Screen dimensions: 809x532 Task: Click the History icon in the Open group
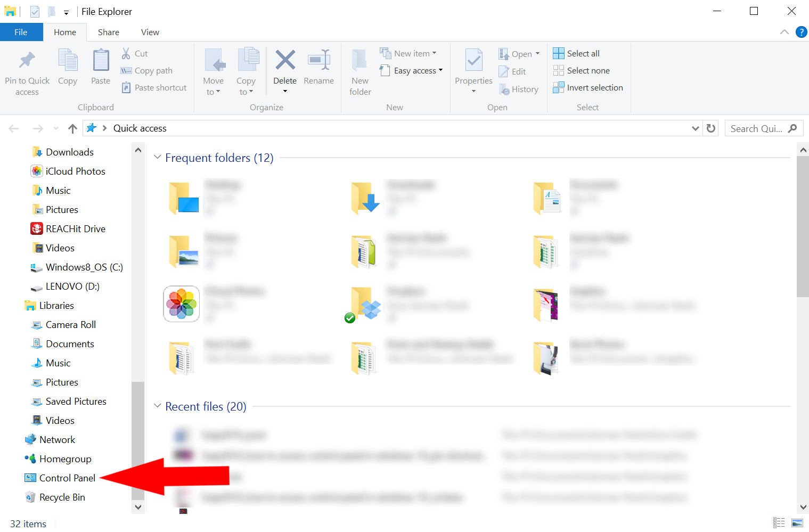point(519,89)
